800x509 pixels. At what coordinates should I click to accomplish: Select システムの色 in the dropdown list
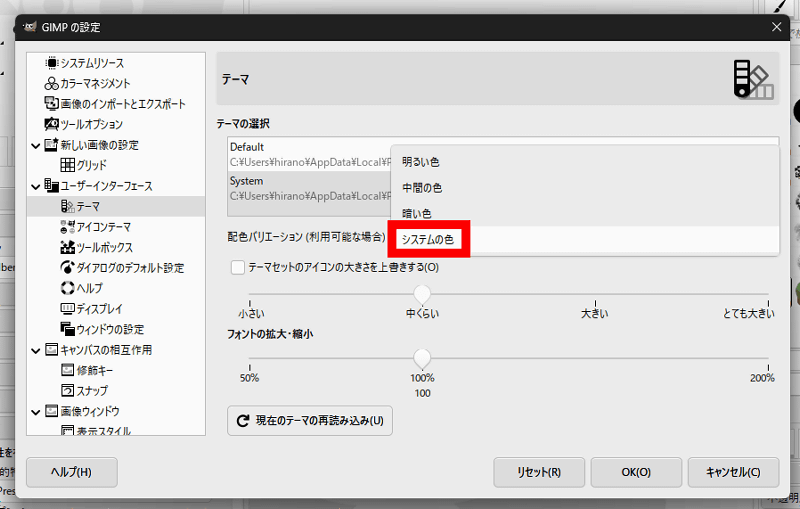coord(430,239)
